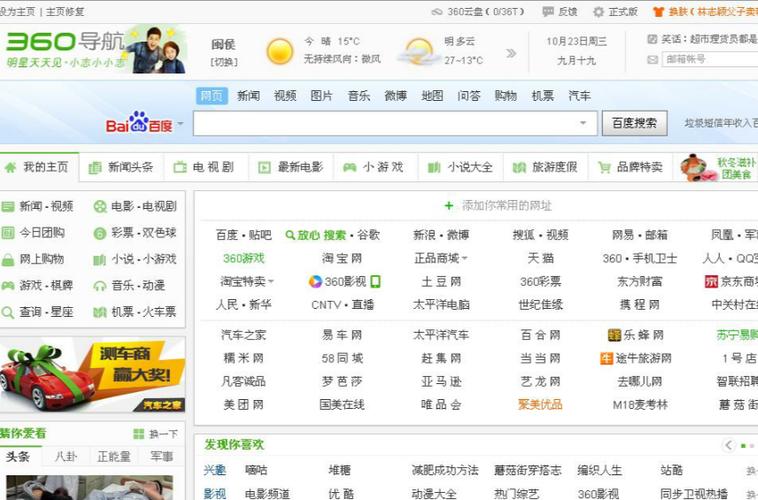Open the search engine selector arrow beside Baidu

coord(180,124)
